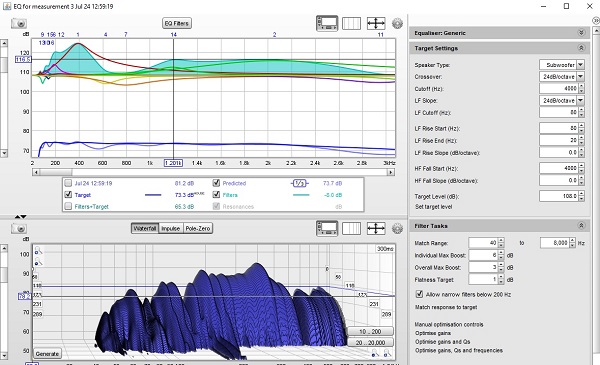Image resolution: width=600 pixels, height=365 pixels.
Task: Click the graph limits arrows icon above the EQ graph
Action: coord(376,23)
